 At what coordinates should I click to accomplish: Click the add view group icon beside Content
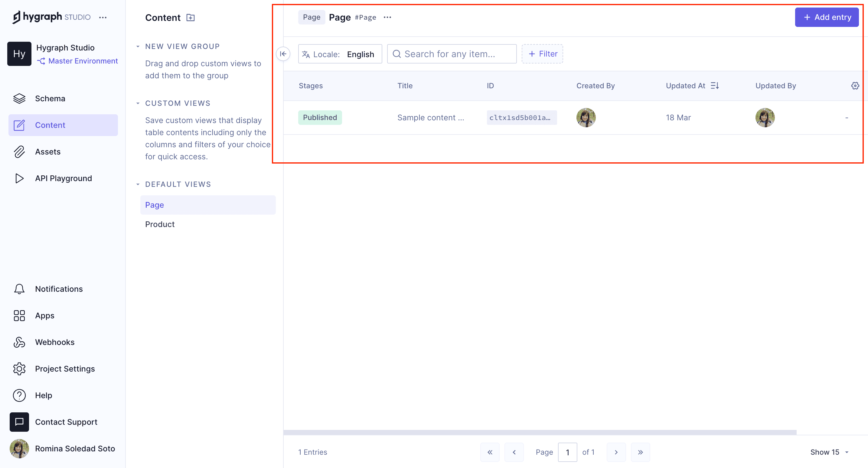(x=190, y=18)
